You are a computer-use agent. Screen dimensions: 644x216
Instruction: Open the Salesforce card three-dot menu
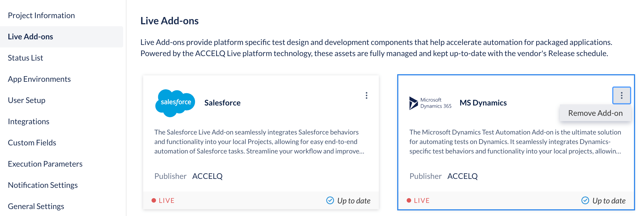[x=366, y=95]
